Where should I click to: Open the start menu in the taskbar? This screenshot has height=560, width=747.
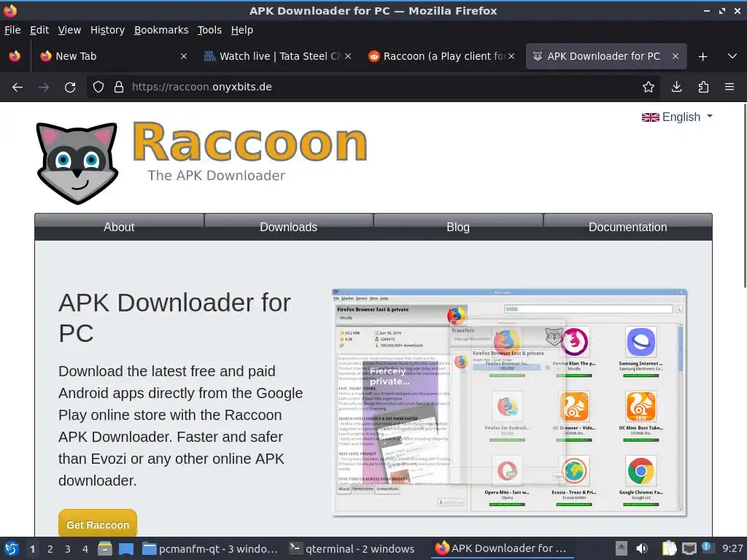[12, 549]
